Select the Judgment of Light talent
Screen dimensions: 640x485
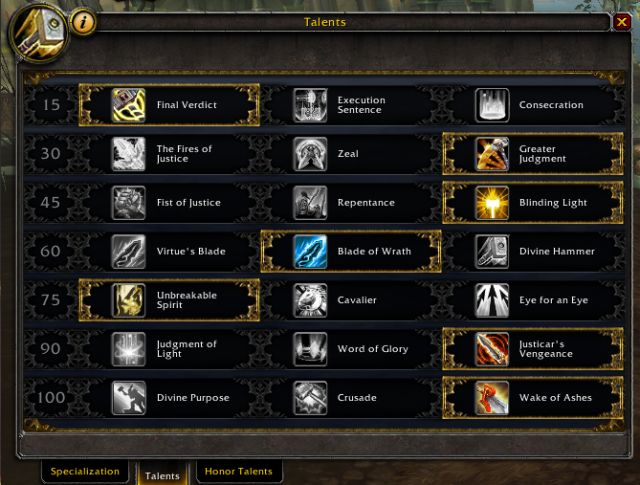[x=169, y=349]
